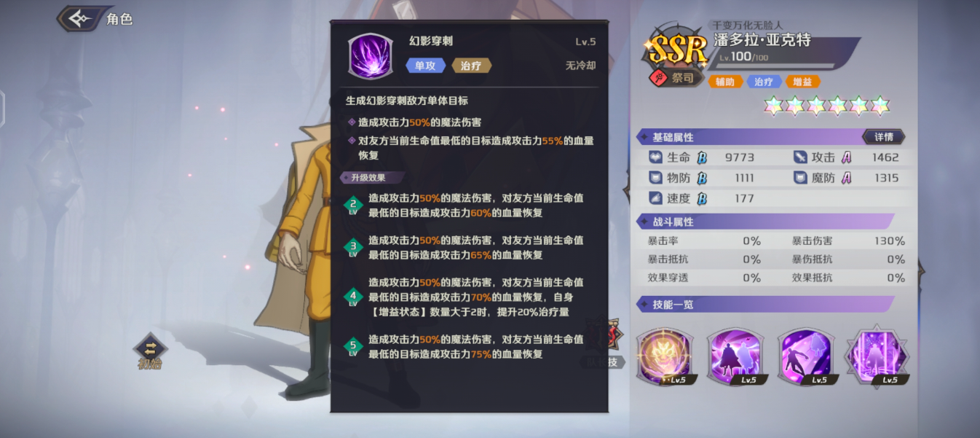Image resolution: width=980 pixels, height=438 pixels.
Task: Select the level 2 upgrade effect badge
Action: 353,206
